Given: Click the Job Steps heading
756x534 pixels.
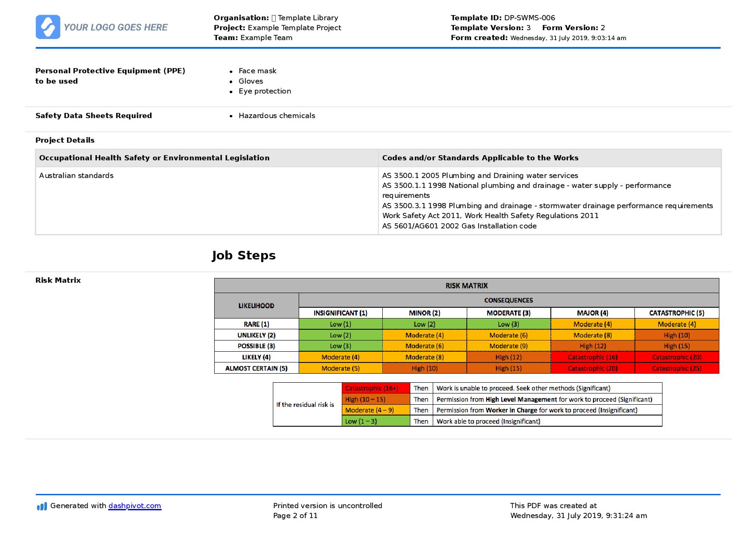Looking at the screenshot, I should [x=244, y=256].
